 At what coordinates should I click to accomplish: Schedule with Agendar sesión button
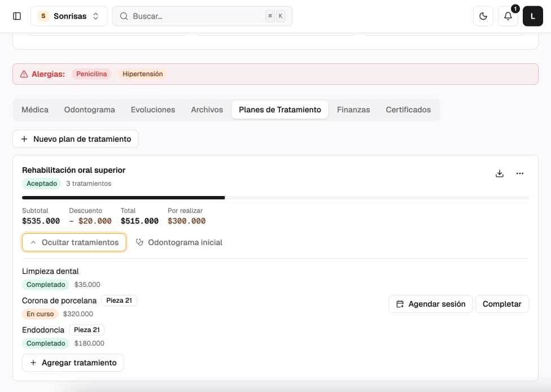click(x=430, y=304)
